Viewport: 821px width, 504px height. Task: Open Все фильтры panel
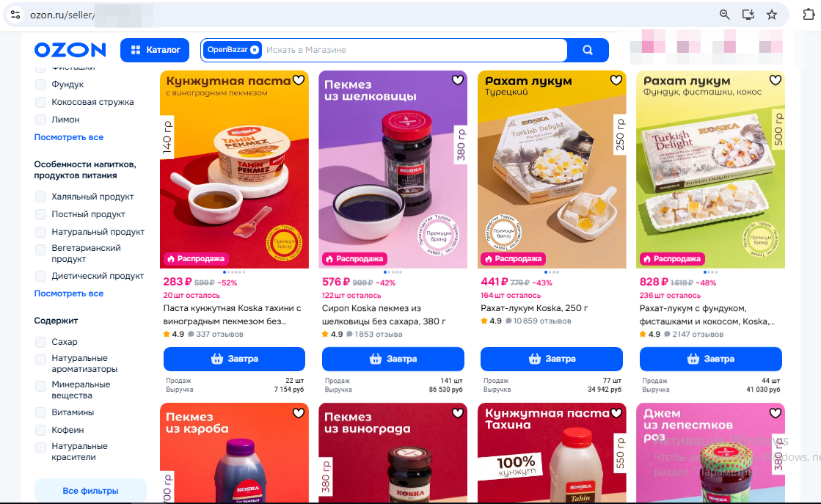click(90, 490)
